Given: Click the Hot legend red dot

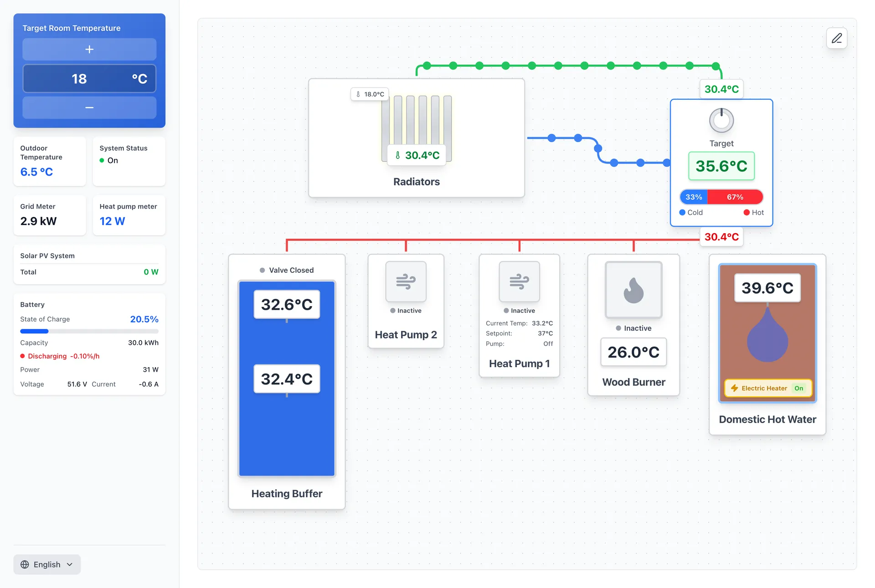Looking at the screenshot, I should [746, 212].
